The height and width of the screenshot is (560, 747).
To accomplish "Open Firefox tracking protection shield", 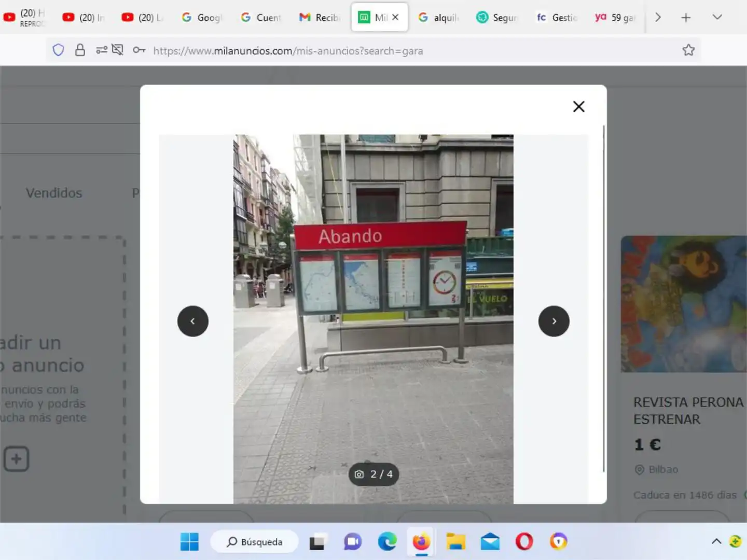I will pyautogui.click(x=58, y=50).
